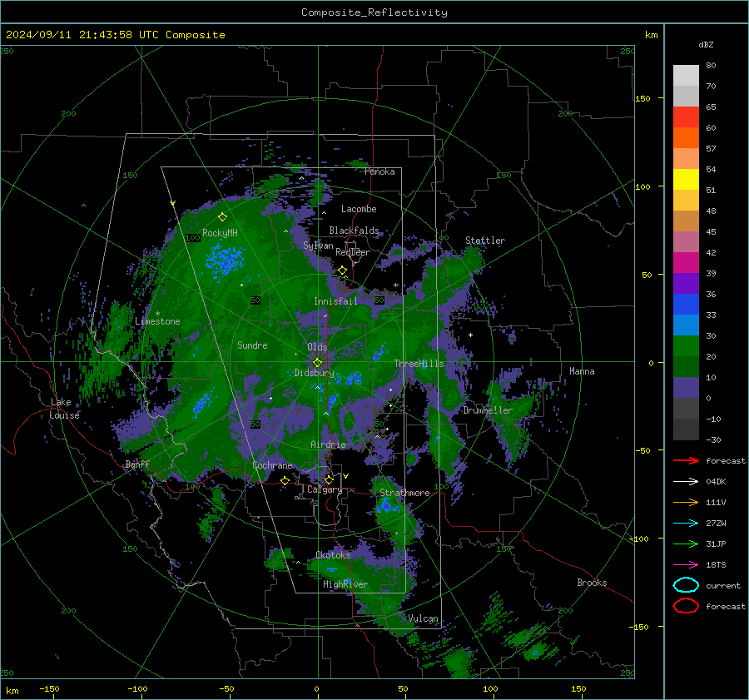The image size is (749, 700).
Task: Pick the light gray 80-70 dBZ swatch
Action: [686, 76]
